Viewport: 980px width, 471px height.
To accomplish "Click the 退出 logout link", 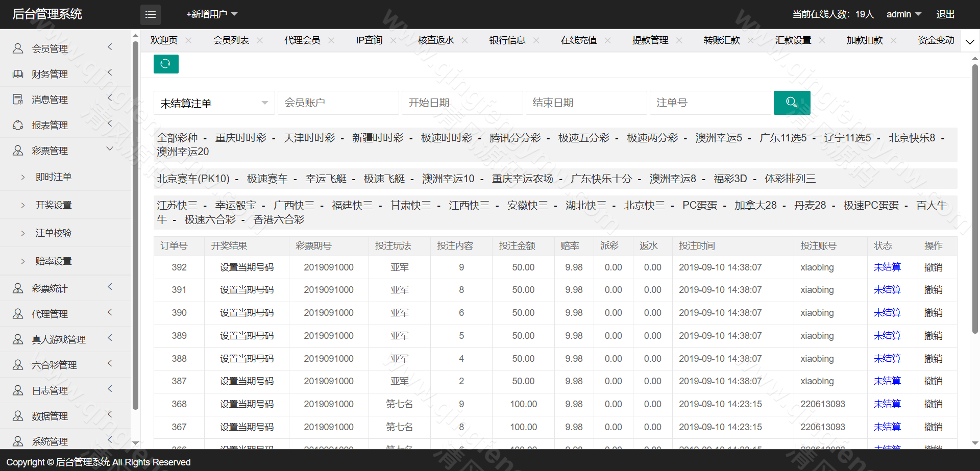I will tap(945, 14).
